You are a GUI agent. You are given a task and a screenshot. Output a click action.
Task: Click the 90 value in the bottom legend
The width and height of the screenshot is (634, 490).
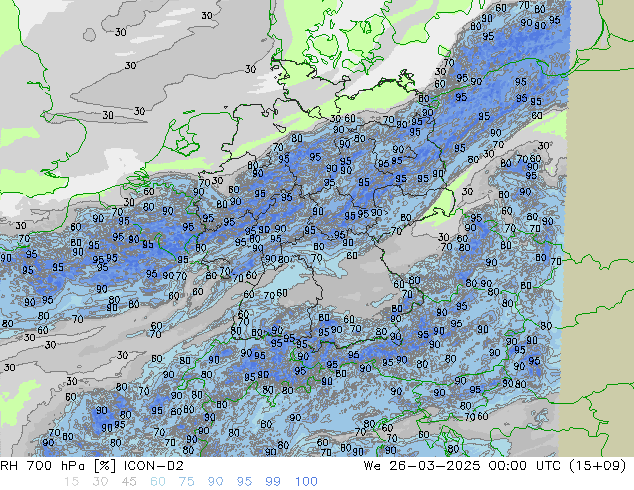[x=217, y=482]
